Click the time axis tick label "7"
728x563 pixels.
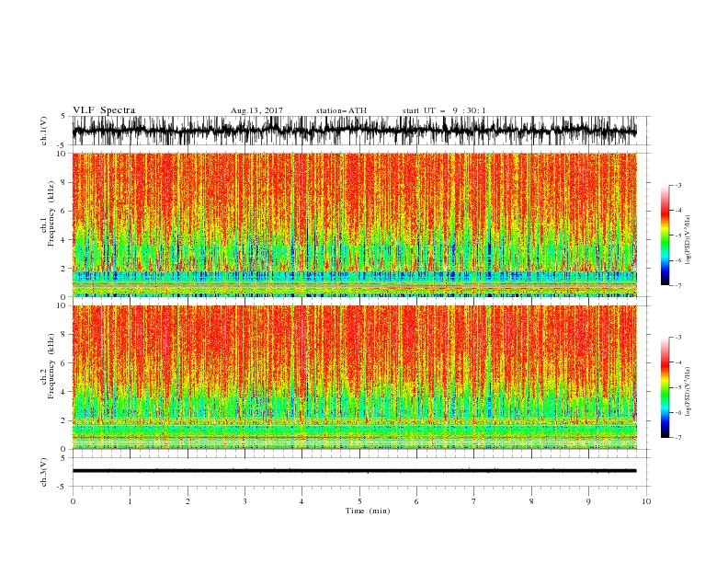[474, 501]
